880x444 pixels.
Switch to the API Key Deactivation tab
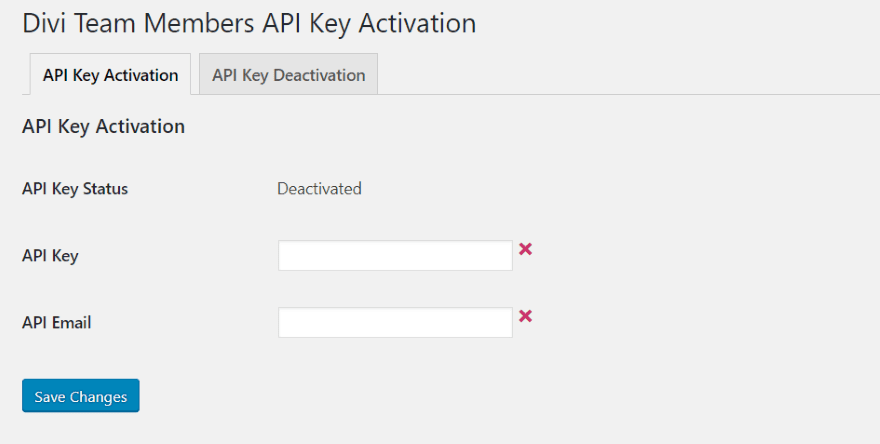(288, 75)
